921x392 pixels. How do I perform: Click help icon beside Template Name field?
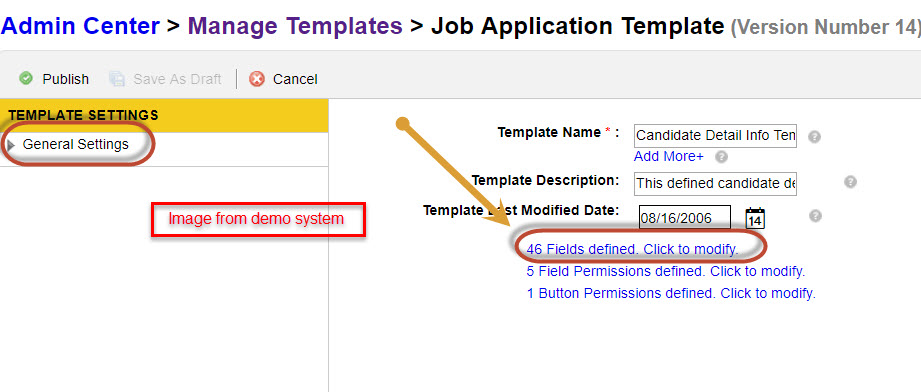click(814, 137)
